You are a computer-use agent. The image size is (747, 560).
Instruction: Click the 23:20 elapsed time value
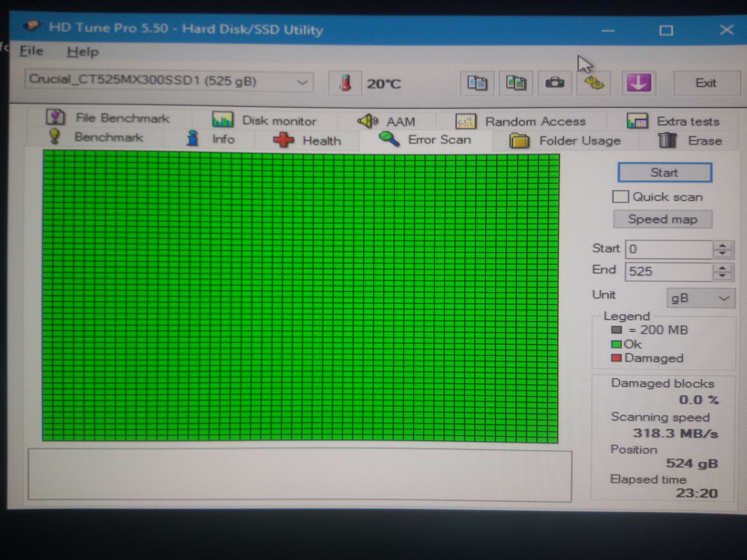[x=697, y=493]
